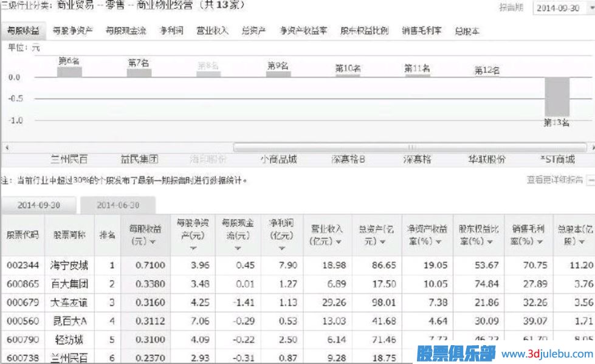Select the 第13名 bar for *ST商城
The width and height of the screenshot is (595, 364).
pyautogui.click(x=555, y=97)
